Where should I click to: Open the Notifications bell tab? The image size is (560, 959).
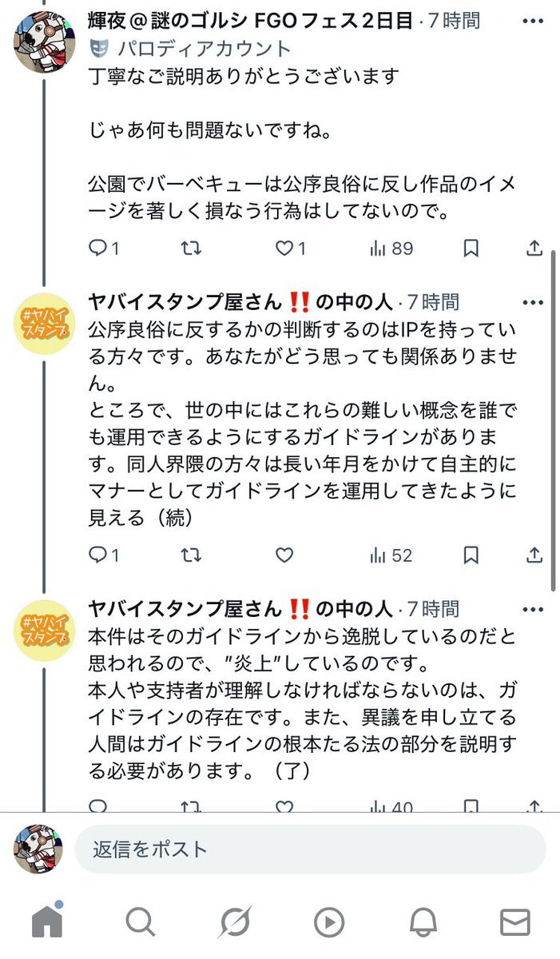tap(423, 922)
